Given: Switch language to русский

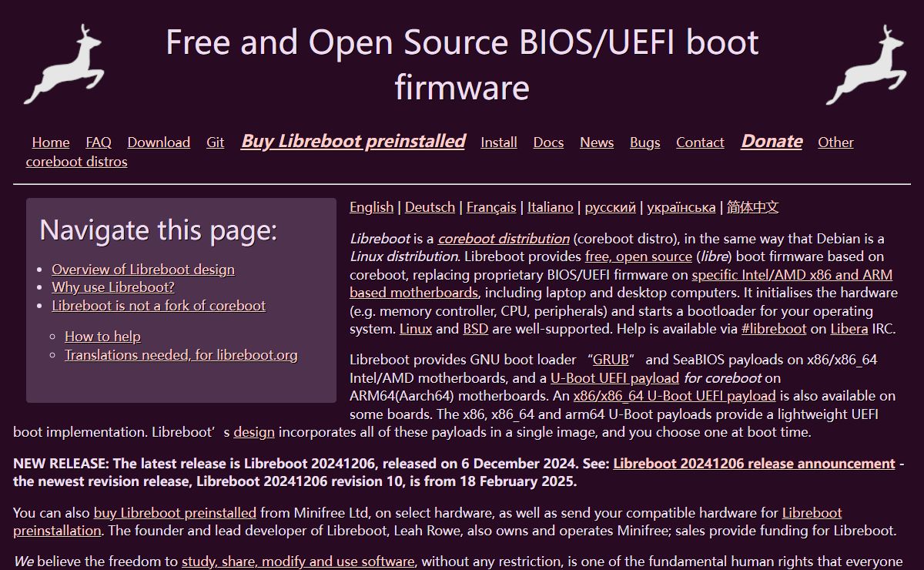Looking at the screenshot, I should coord(611,207).
